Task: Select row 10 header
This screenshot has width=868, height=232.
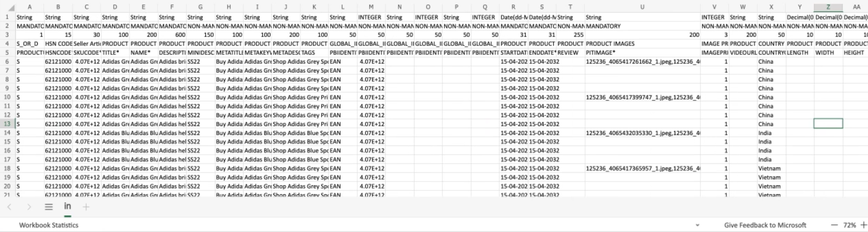Action: pos(7,97)
